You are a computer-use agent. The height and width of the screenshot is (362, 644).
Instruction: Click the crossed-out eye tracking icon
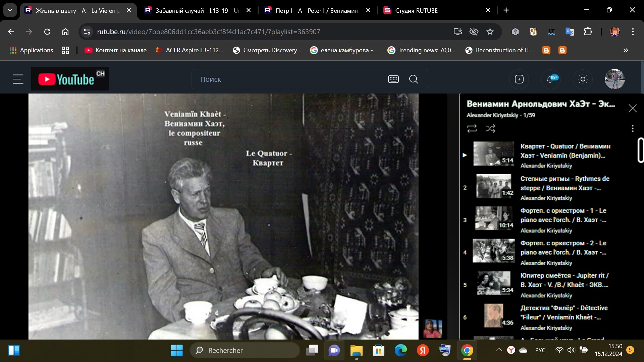pos(474,32)
